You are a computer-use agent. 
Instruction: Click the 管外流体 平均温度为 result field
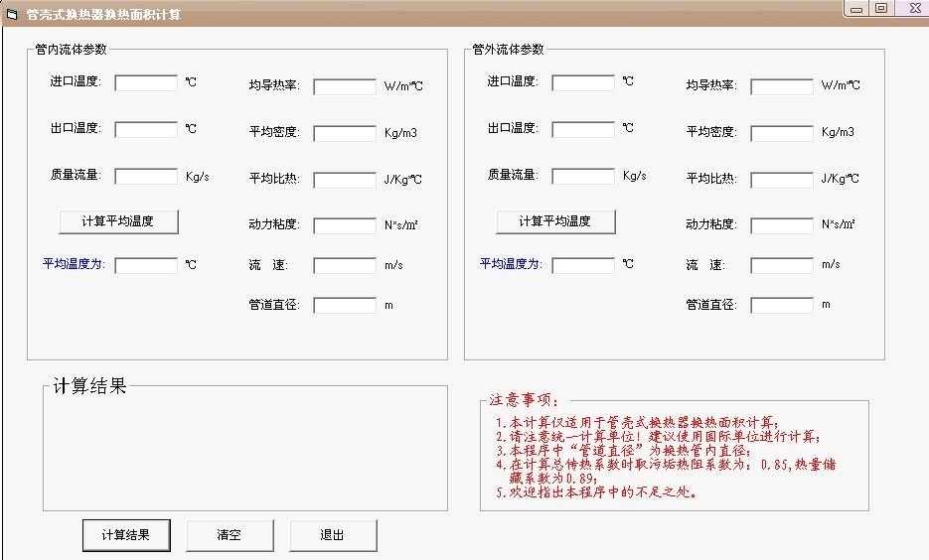click(583, 265)
